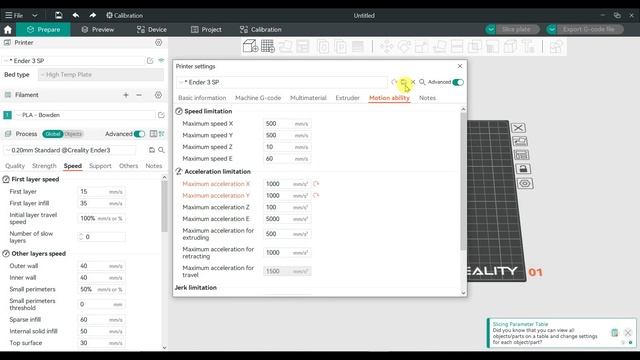Toggle the plate lock icon
Image resolution: width=640 pixels, height=360 pixels.
pyautogui.click(x=523, y=169)
